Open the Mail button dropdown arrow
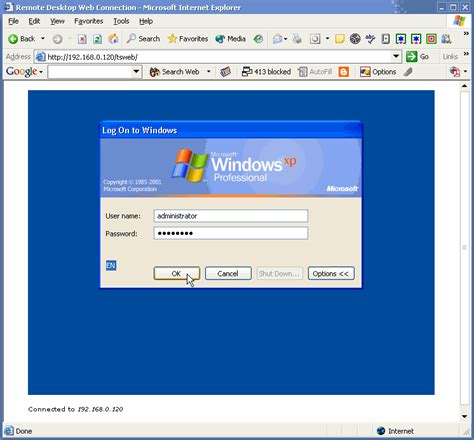 click(x=286, y=39)
